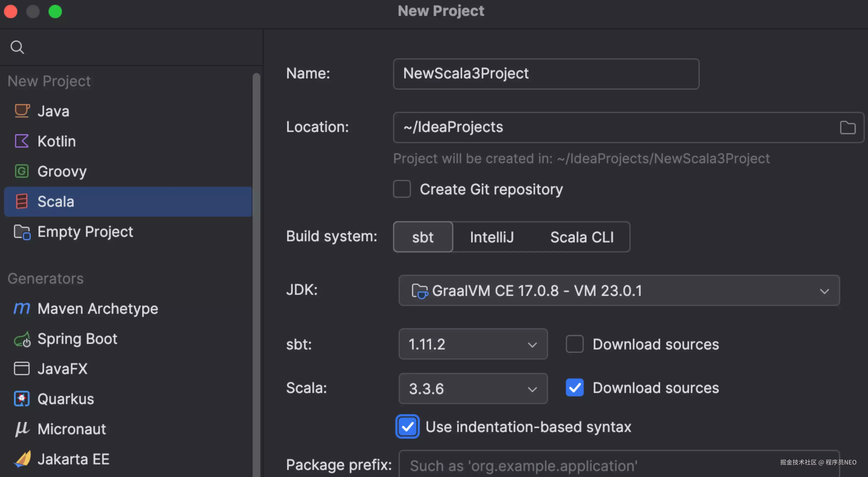Image resolution: width=868 pixels, height=477 pixels.
Task: Browse location using the folder icon
Action: coord(847,127)
